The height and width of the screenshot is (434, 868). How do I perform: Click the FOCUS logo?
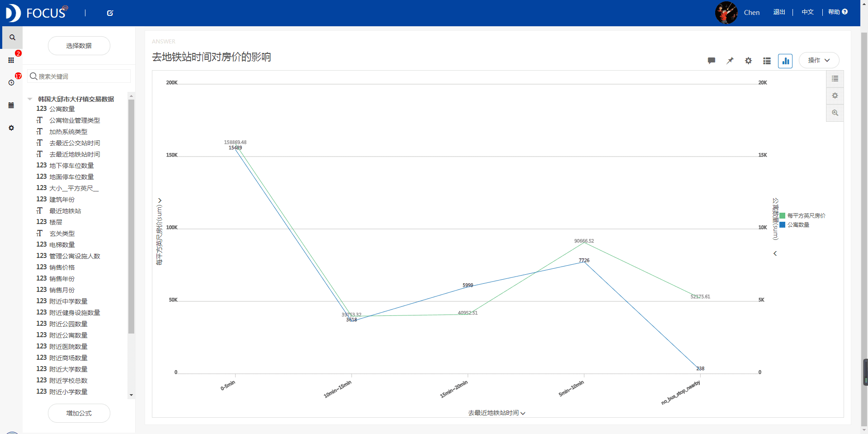(37, 13)
